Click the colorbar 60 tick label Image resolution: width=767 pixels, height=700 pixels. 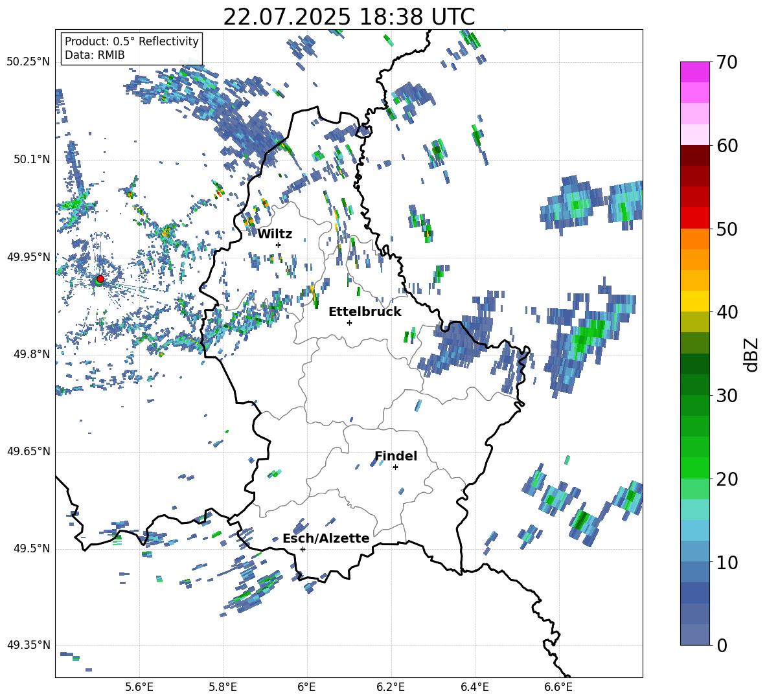click(x=726, y=146)
